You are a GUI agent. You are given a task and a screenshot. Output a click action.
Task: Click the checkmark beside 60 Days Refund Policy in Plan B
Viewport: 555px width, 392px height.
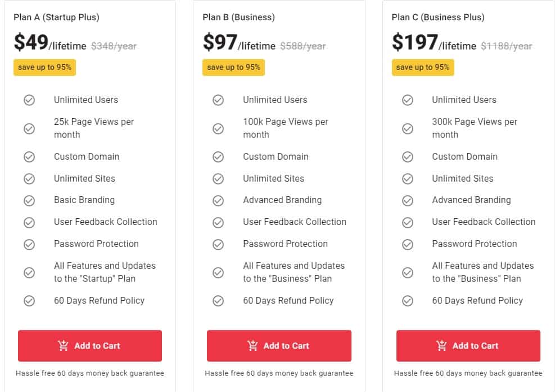(x=219, y=301)
